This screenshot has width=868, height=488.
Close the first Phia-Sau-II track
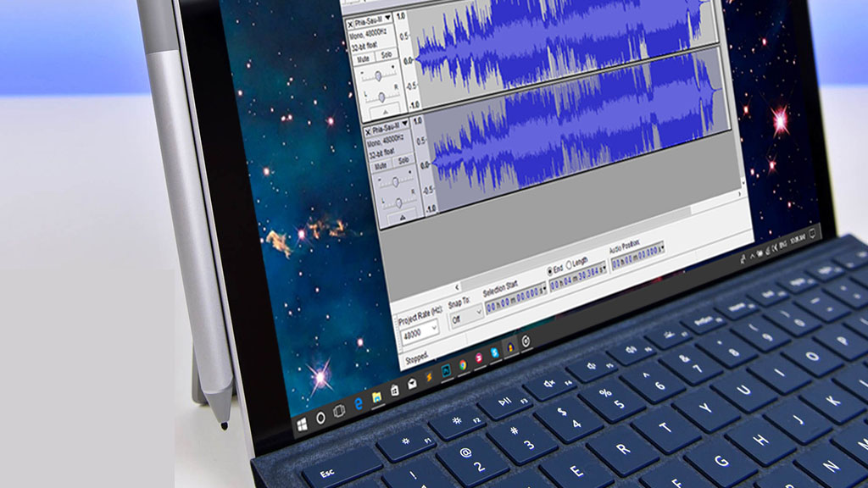click(350, 25)
